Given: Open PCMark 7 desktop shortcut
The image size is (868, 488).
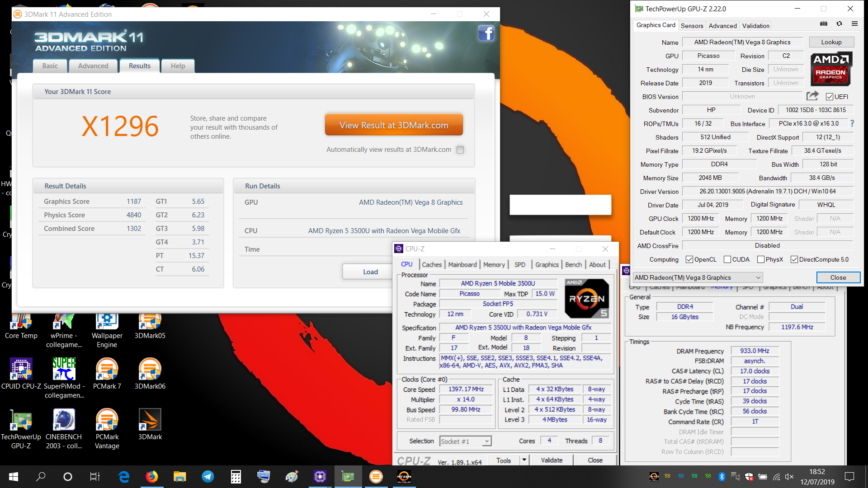Looking at the screenshot, I should tap(107, 374).
